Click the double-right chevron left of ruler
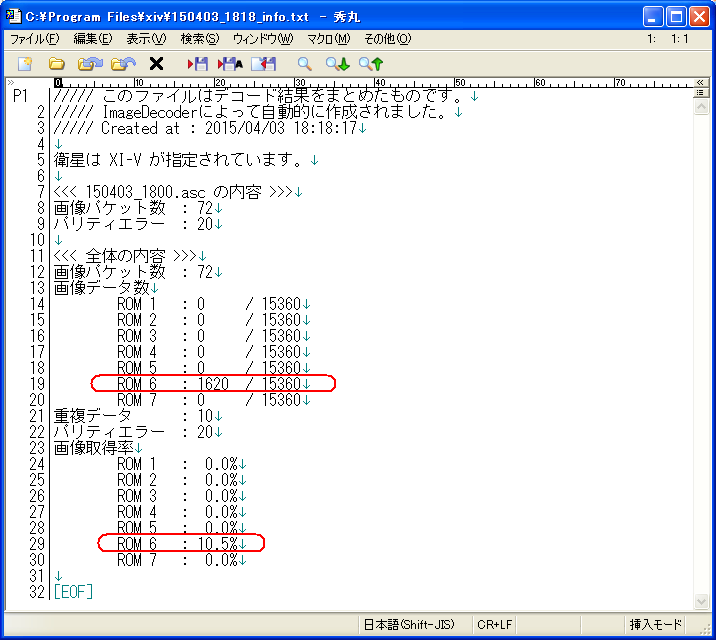Image resolution: width=716 pixels, height=640 pixels. click(x=11, y=83)
